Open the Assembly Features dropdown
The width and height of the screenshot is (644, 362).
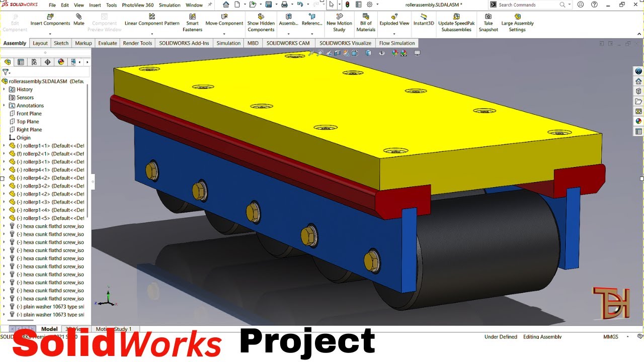coord(288,34)
